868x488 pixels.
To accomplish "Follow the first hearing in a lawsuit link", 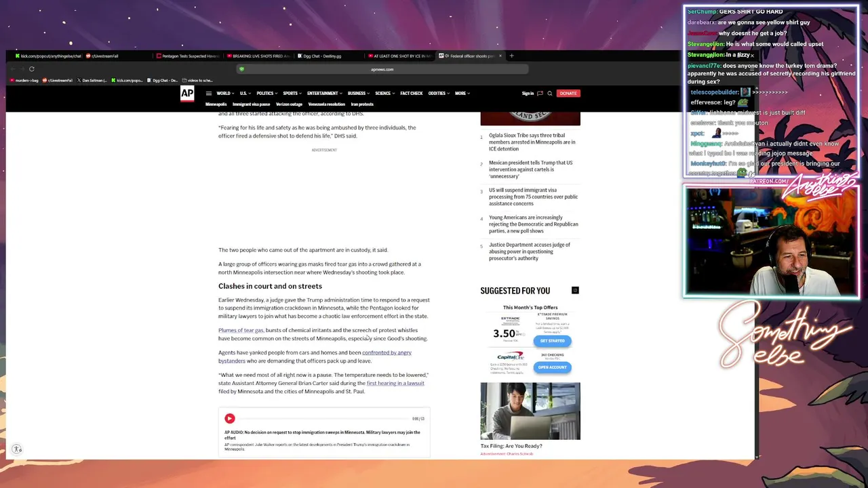I will pos(395,383).
